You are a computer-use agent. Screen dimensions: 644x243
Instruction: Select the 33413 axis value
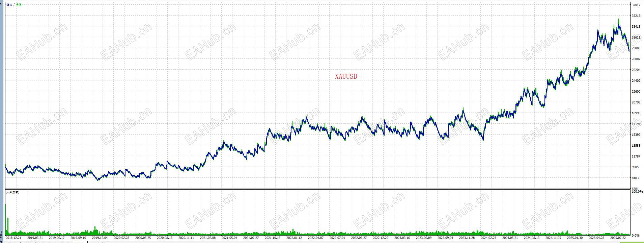(636, 27)
